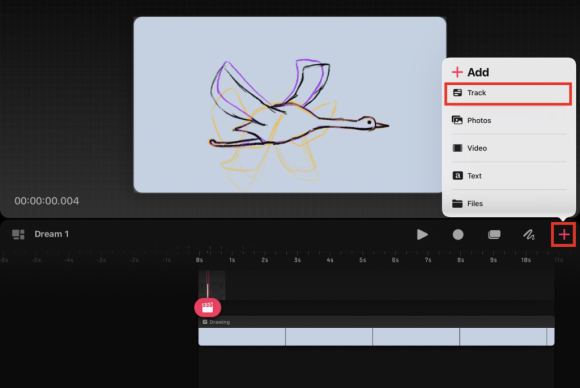This screenshot has height=388, width=580.
Task: Choose Photos from the Add menu
Action: click(508, 120)
